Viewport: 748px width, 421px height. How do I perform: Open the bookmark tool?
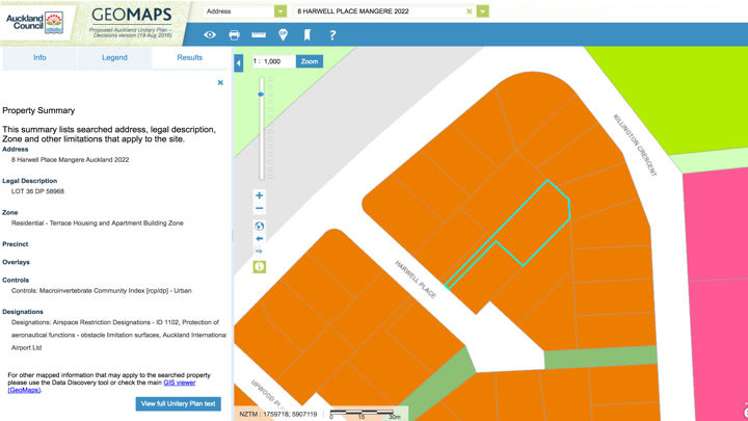pos(307,35)
